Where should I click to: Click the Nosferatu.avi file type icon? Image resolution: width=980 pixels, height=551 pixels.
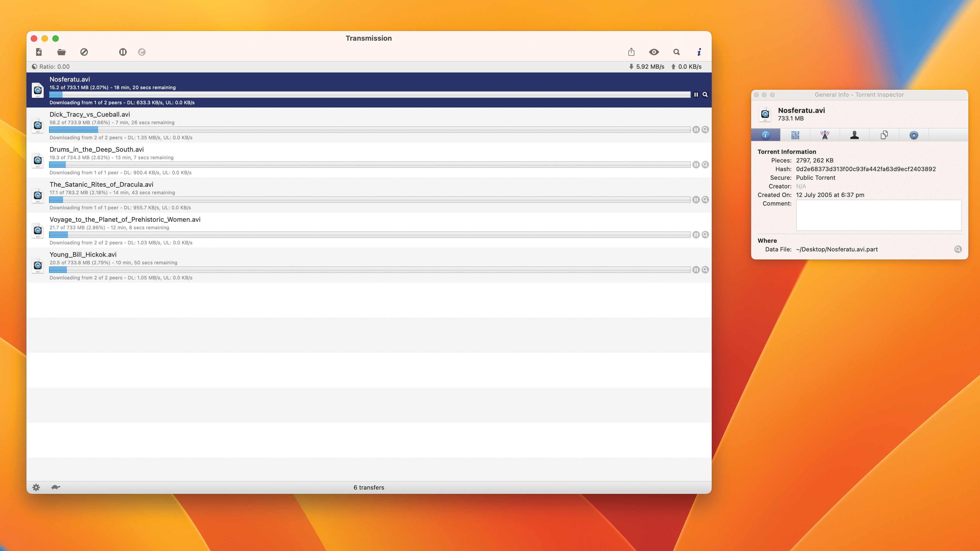click(38, 90)
